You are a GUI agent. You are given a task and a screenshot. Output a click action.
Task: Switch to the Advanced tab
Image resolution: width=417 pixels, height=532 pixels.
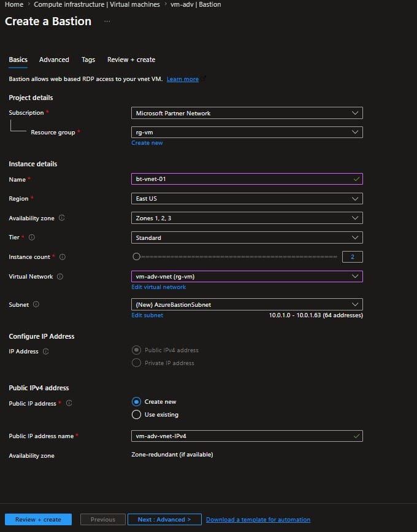click(54, 60)
